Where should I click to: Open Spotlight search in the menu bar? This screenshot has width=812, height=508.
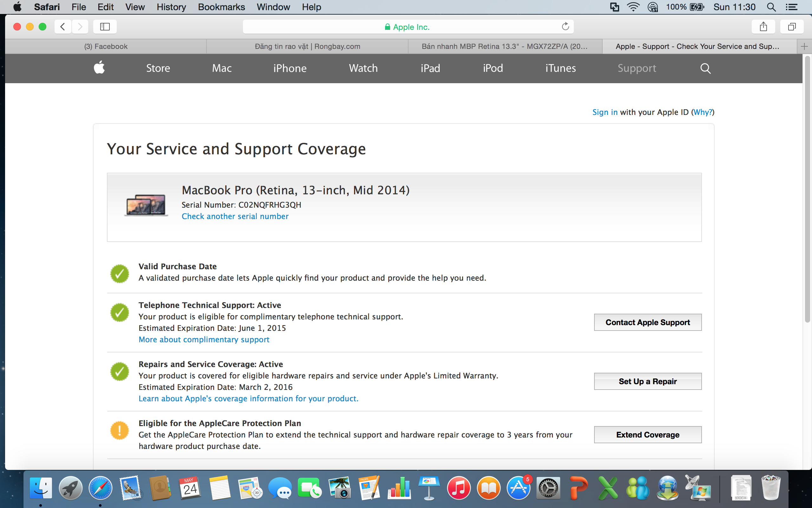click(x=771, y=7)
